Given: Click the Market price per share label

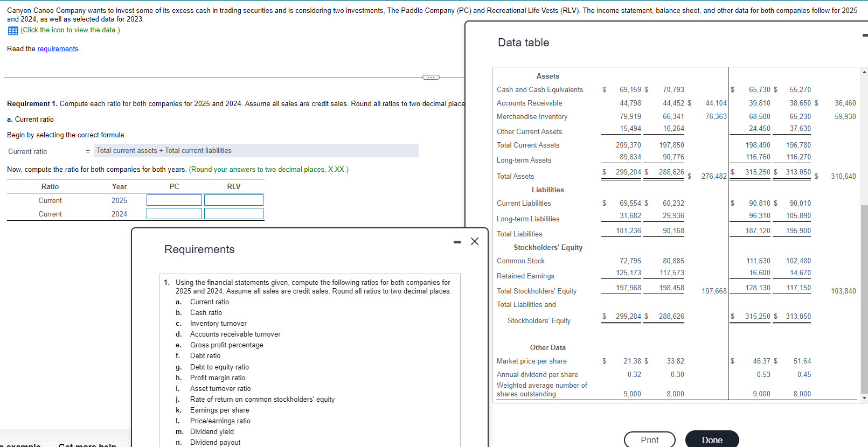Looking at the screenshot, I should click(532, 361).
